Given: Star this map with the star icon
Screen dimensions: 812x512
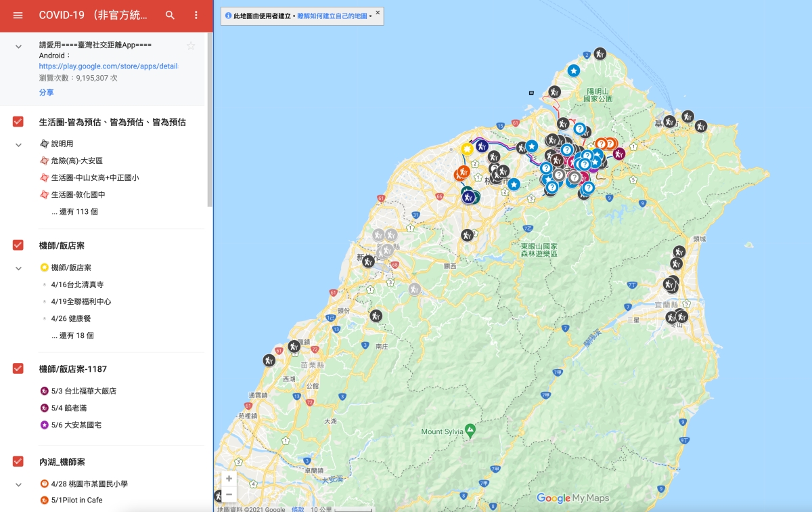Looking at the screenshot, I should click(x=191, y=46).
